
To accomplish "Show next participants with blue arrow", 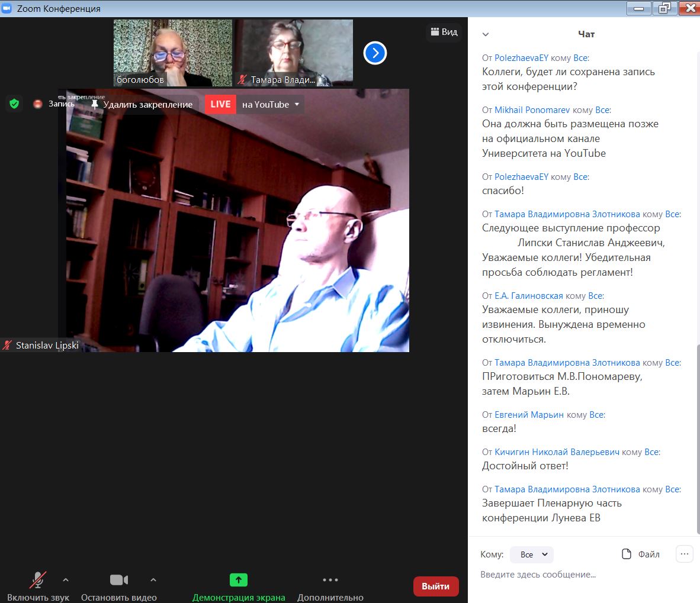I will pos(375,53).
